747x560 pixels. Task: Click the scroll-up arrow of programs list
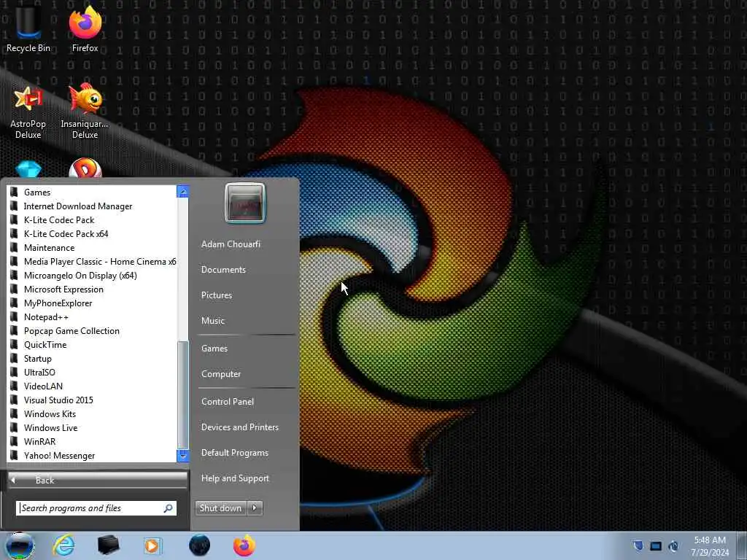(183, 192)
